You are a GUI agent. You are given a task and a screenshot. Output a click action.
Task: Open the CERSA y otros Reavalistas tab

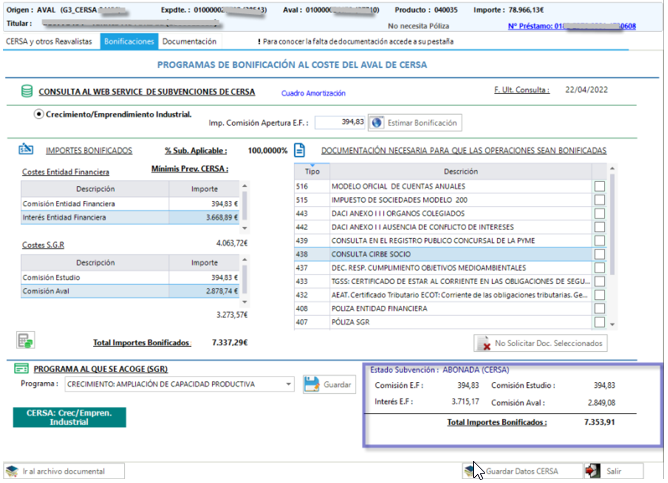click(49, 42)
